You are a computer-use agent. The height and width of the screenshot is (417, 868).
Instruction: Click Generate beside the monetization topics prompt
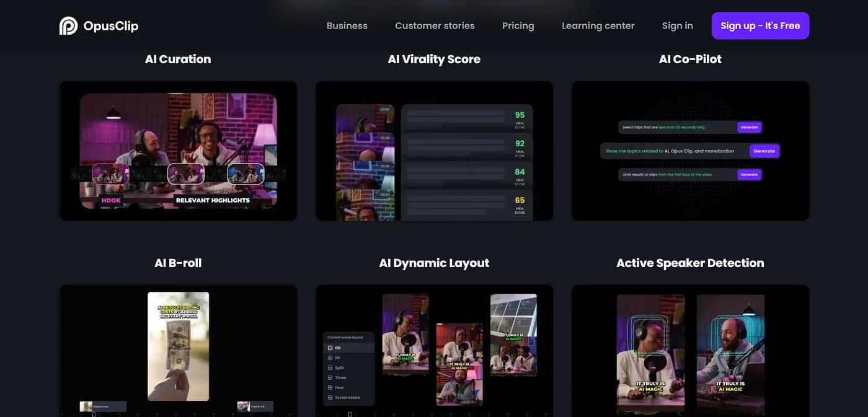coord(764,151)
